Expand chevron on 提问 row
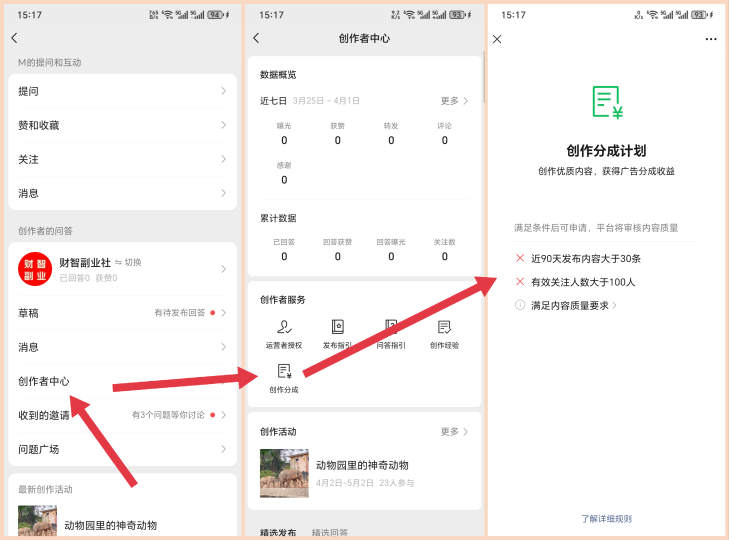The height and width of the screenshot is (540, 729). point(224,91)
